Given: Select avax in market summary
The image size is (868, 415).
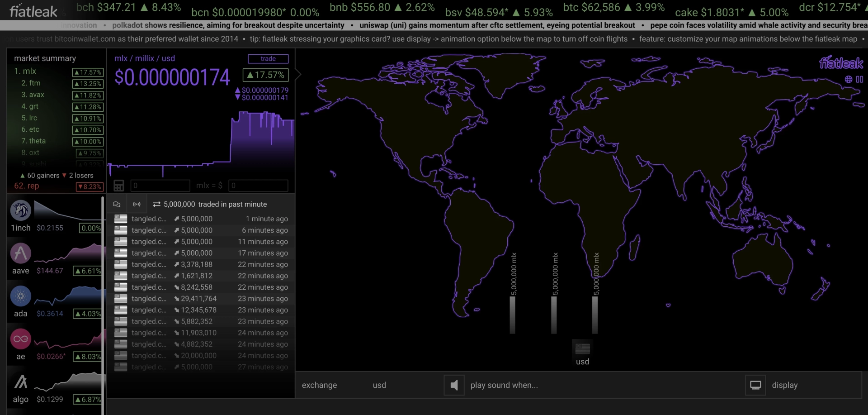Looking at the screenshot, I should pyautogui.click(x=33, y=95).
